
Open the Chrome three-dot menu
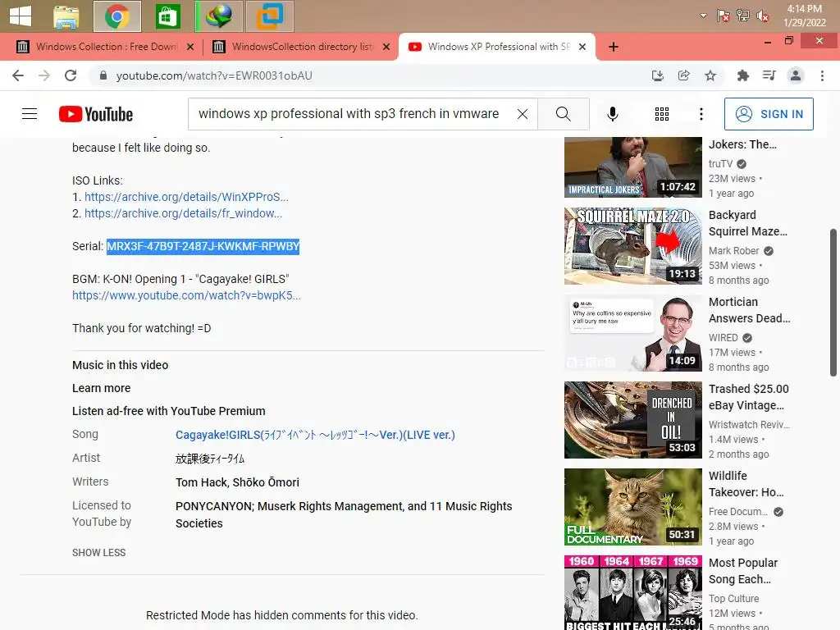(822, 75)
